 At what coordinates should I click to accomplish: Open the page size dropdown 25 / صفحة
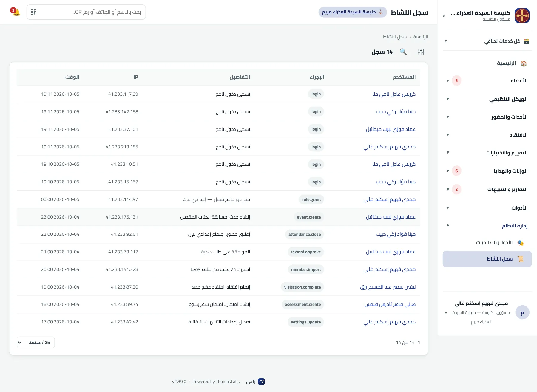[x=36, y=343]
